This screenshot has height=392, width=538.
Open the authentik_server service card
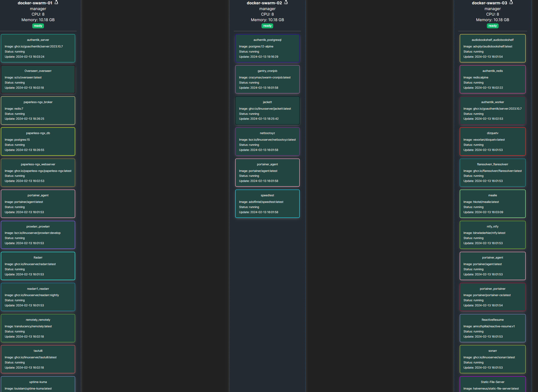pos(38,48)
